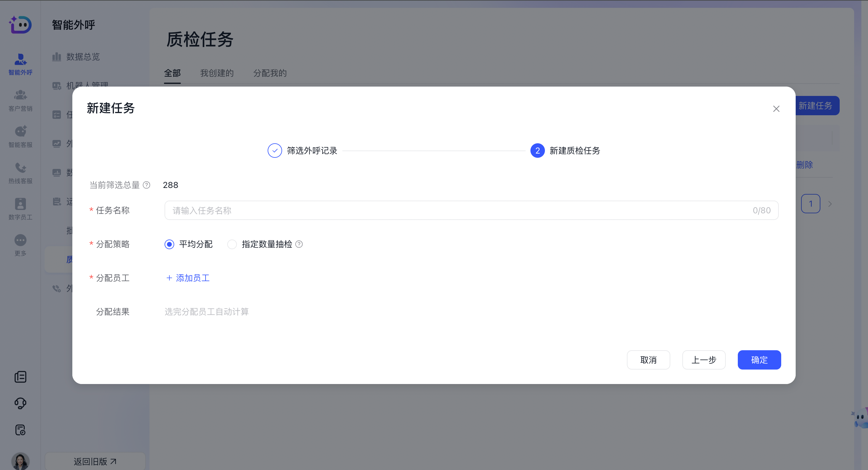The height and width of the screenshot is (470, 868).
Task: Go to next page with right chevron
Action: 830,204
